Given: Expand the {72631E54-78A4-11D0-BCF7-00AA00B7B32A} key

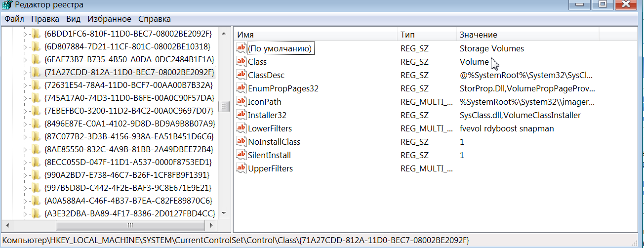Looking at the screenshot, I should [x=26, y=85].
